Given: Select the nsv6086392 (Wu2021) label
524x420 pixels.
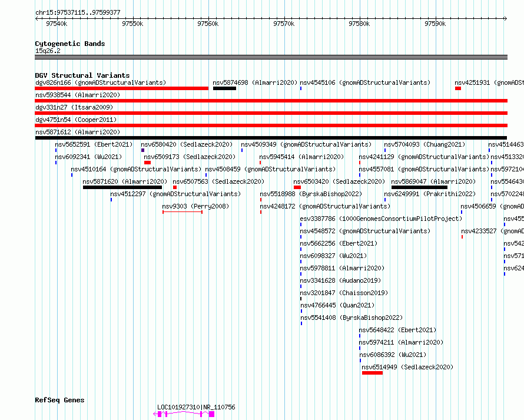Looking at the screenshot, I should 393,355.
